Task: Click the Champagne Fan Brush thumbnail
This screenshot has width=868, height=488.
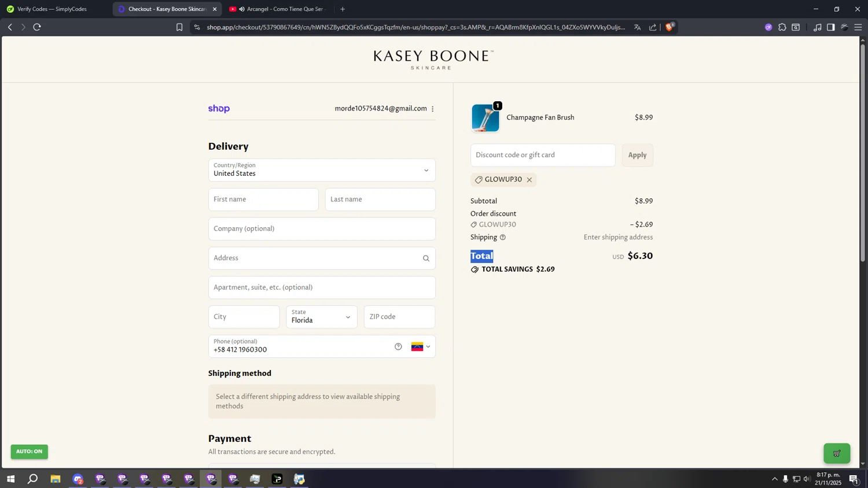Action: tap(486, 118)
